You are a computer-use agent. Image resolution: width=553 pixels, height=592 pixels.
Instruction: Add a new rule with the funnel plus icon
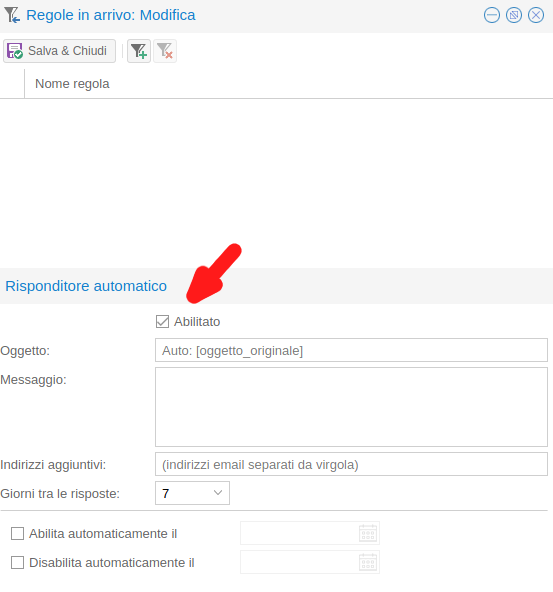(139, 51)
